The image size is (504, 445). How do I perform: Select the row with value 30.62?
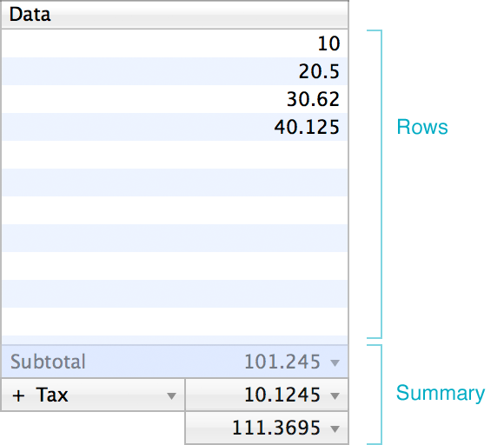pos(175,99)
